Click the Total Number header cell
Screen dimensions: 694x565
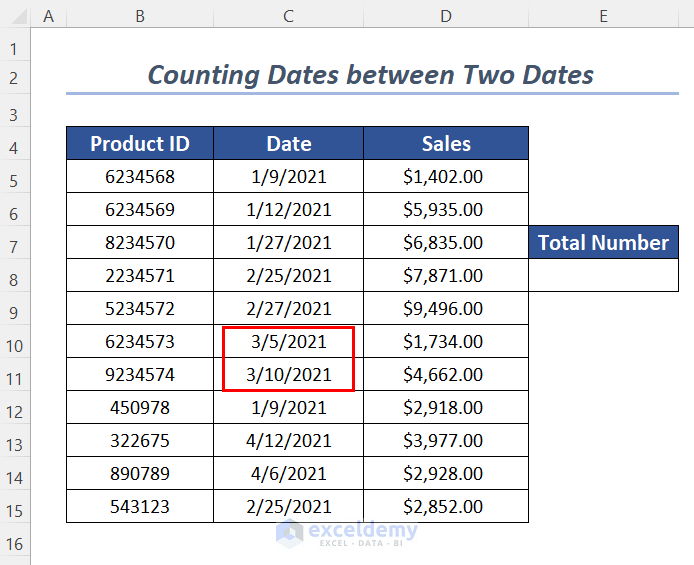(x=603, y=242)
